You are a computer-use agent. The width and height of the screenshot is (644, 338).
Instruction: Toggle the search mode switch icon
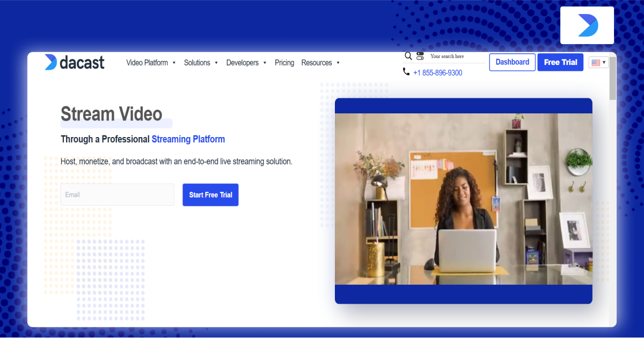(420, 56)
